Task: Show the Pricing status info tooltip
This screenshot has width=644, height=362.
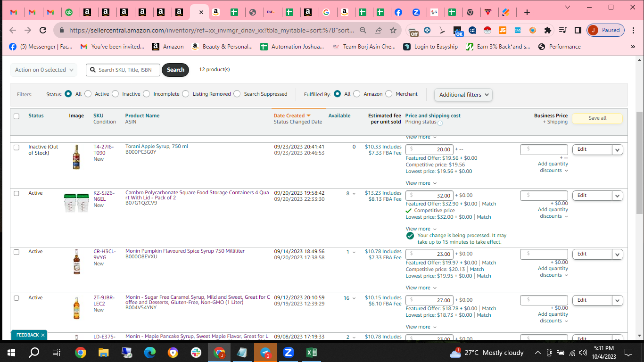Action: (x=440, y=123)
